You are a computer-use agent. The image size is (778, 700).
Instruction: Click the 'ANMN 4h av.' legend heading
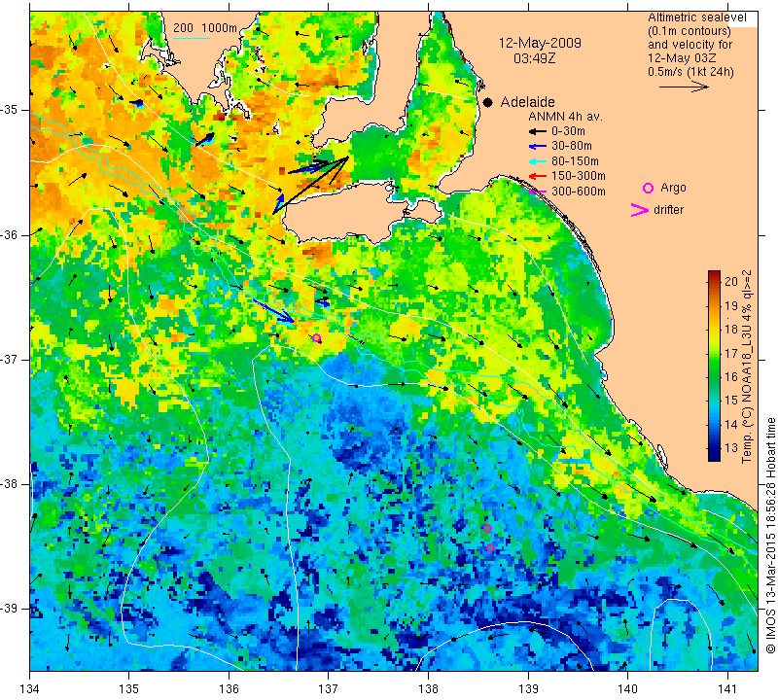[x=565, y=117]
